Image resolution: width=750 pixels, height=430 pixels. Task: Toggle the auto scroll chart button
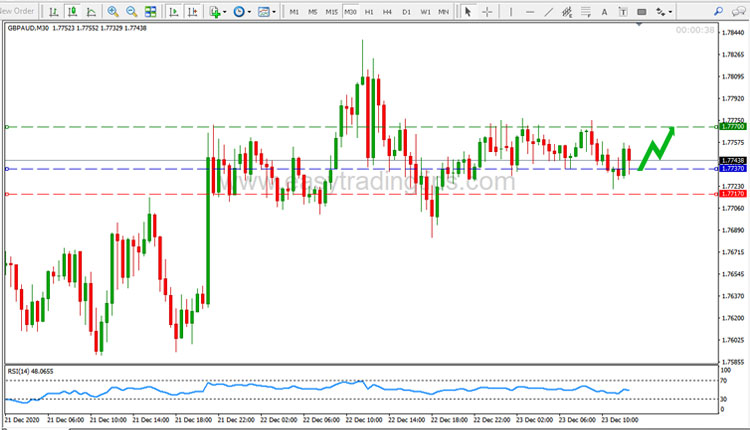pyautogui.click(x=174, y=11)
